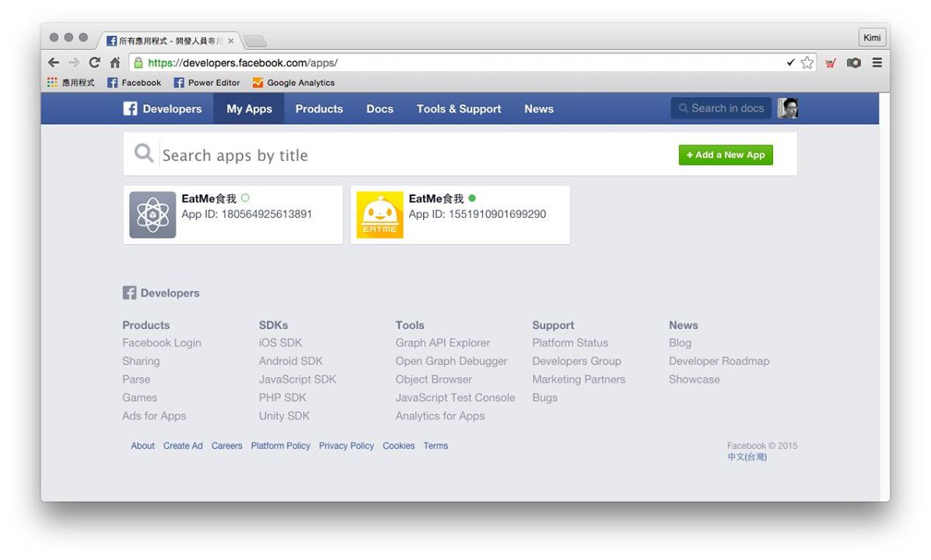Screen dimensions: 931x560
Task: Click the camera extension icon
Action: pos(854,62)
